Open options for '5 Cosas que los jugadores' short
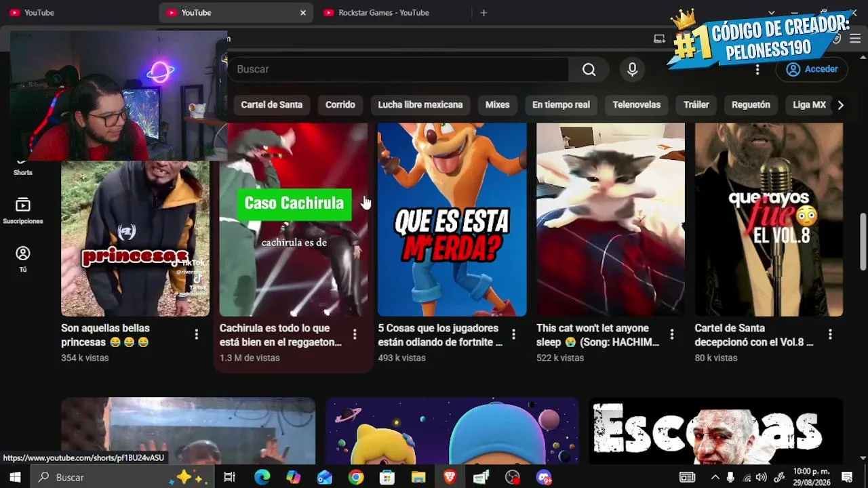This screenshot has width=868, height=488. [x=513, y=334]
